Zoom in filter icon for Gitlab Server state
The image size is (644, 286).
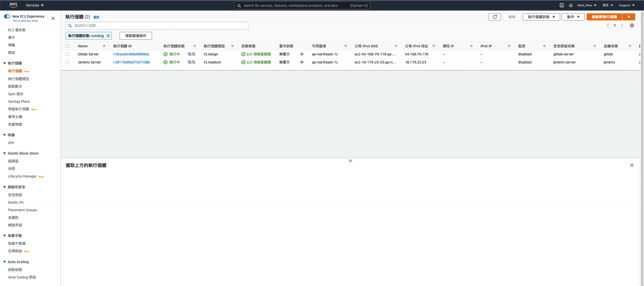coord(190,54)
